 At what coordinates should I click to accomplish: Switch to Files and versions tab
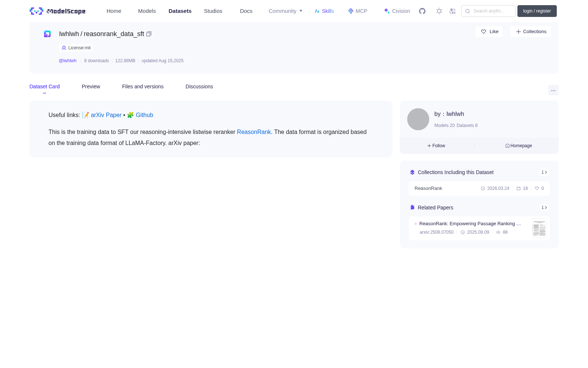click(x=143, y=86)
